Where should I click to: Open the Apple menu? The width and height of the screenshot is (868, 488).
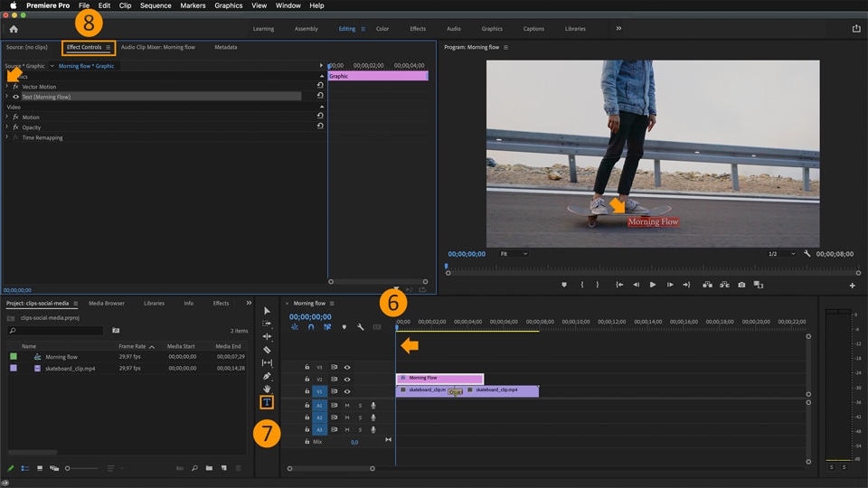point(14,5)
